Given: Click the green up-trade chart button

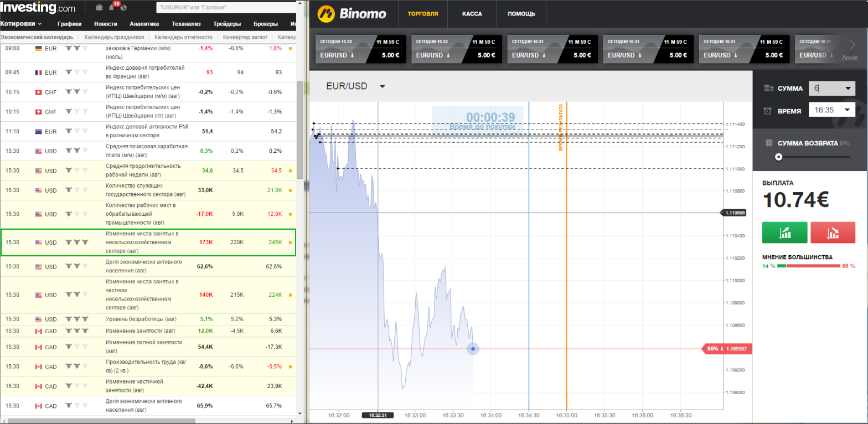Looking at the screenshot, I should [784, 232].
